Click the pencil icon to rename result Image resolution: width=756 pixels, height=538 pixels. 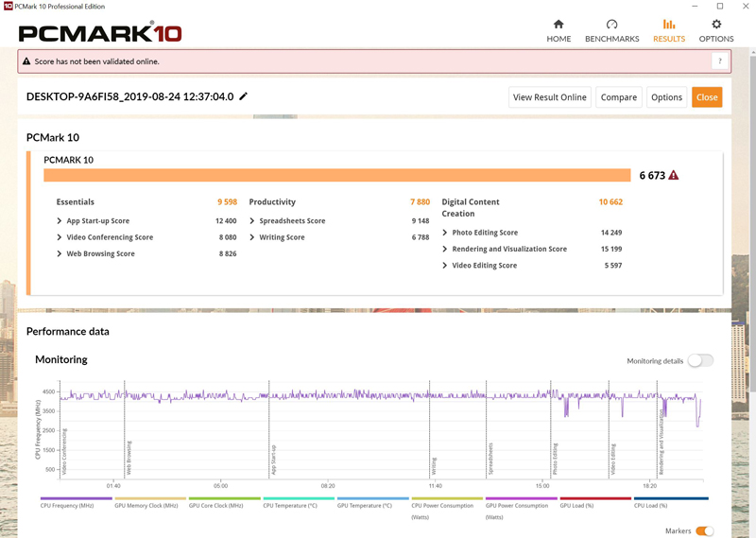[244, 96]
